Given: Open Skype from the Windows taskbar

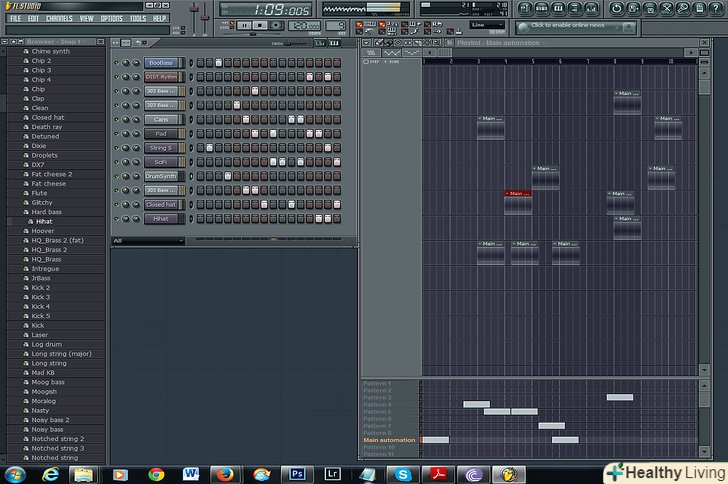Looking at the screenshot, I should (402, 474).
